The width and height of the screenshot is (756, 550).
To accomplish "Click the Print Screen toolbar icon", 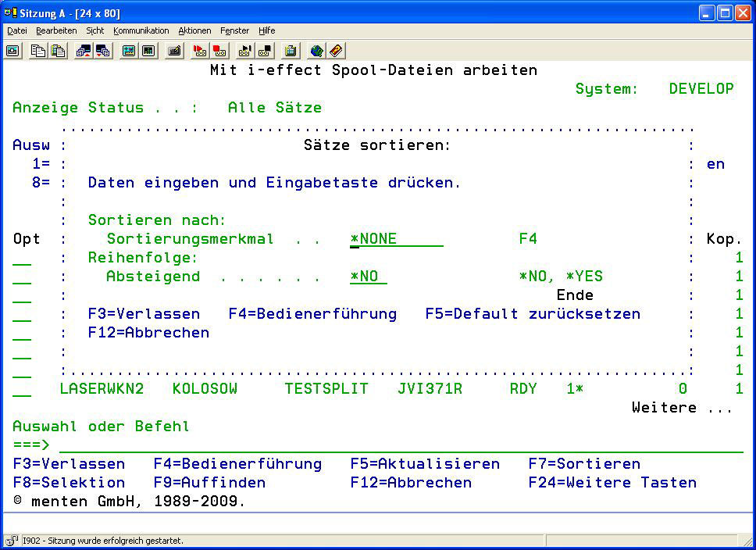I will click(13, 51).
